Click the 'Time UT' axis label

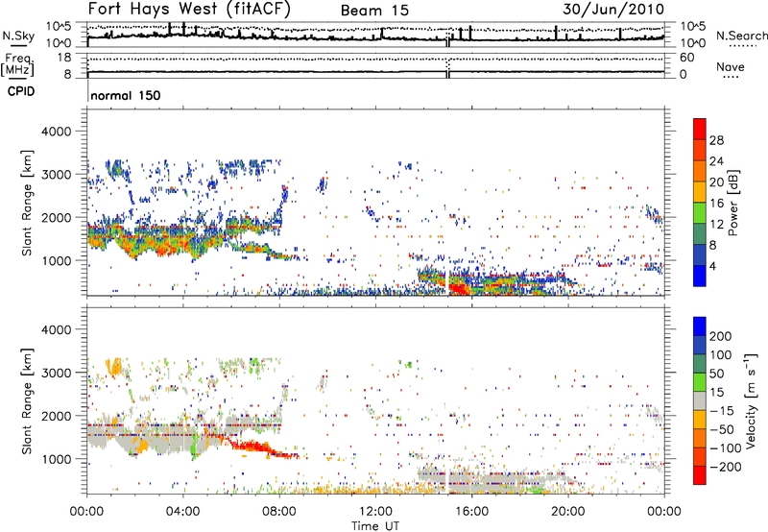click(375, 526)
